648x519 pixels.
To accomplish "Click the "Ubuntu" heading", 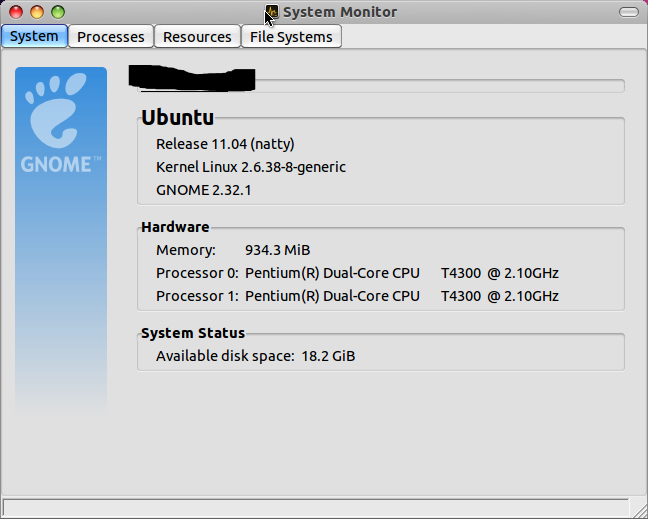I will point(178,117).
